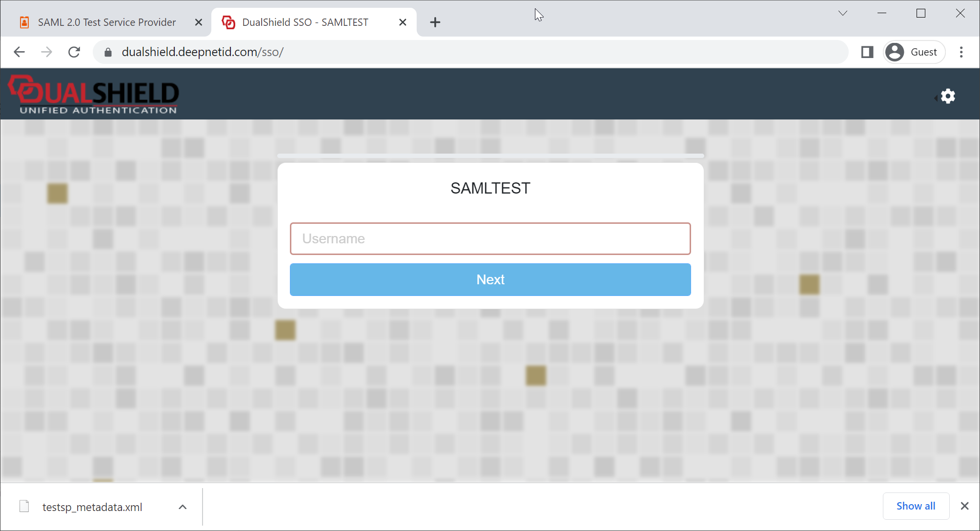Toggle the browser side panel

tap(867, 52)
